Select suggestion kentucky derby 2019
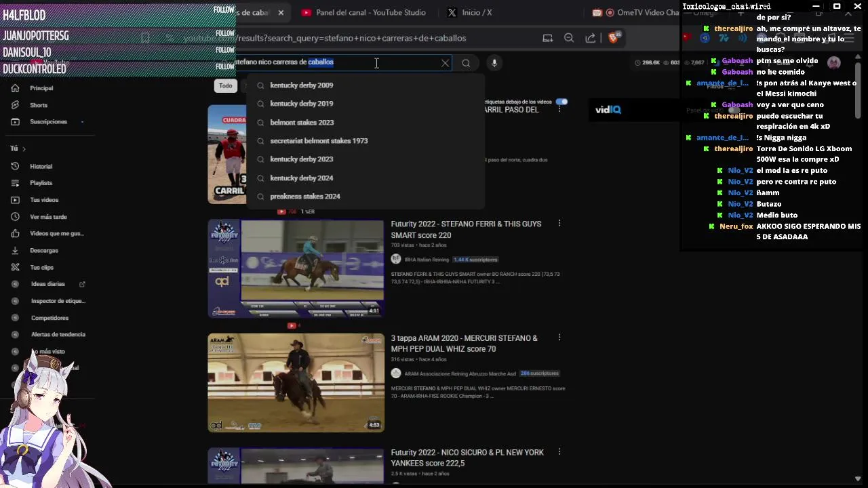Screen dimensions: 868x488 click(366, 104)
